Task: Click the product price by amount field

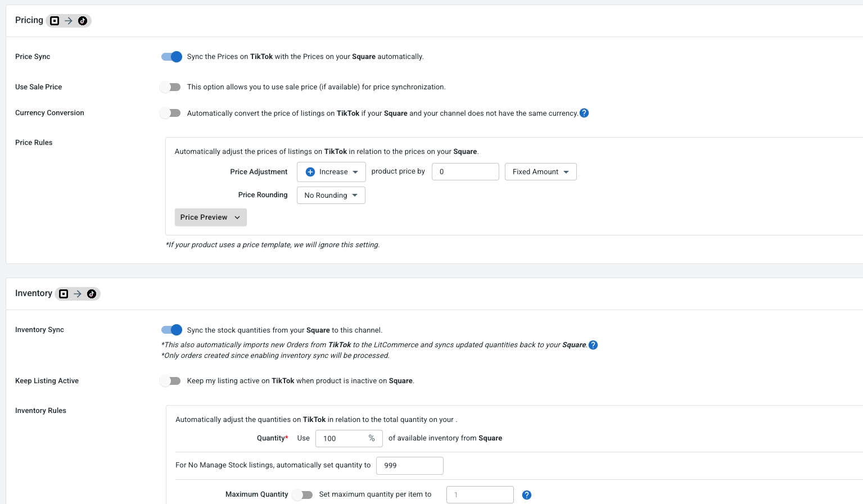Action: [x=466, y=172]
